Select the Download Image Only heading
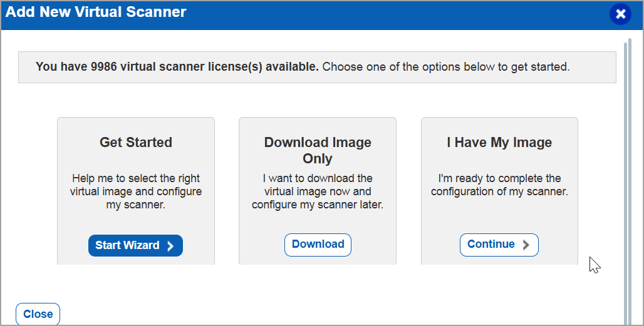This screenshot has height=326, width=644. click(318, 150)
